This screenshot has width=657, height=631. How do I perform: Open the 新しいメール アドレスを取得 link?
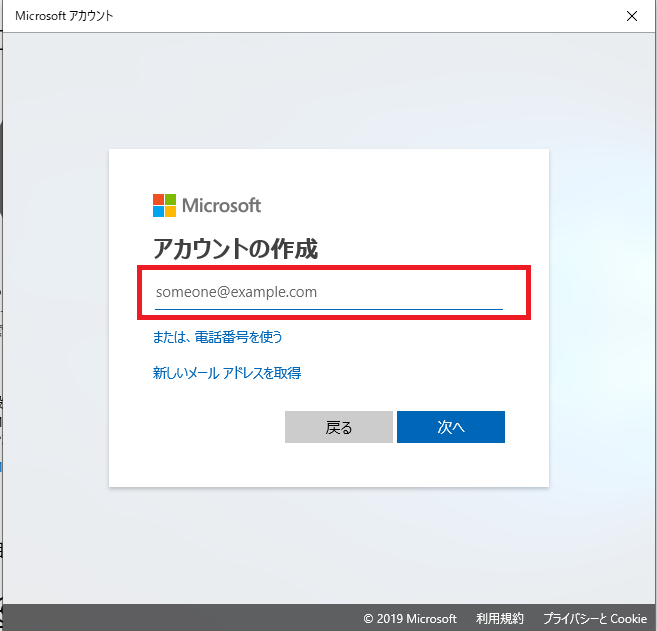pyautogui.click(x=227, y=373)
